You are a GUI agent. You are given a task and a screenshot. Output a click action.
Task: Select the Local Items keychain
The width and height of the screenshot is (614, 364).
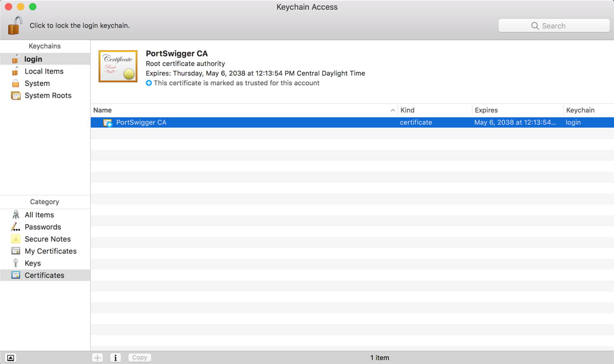pyautogui.click(x=44, y=71)
